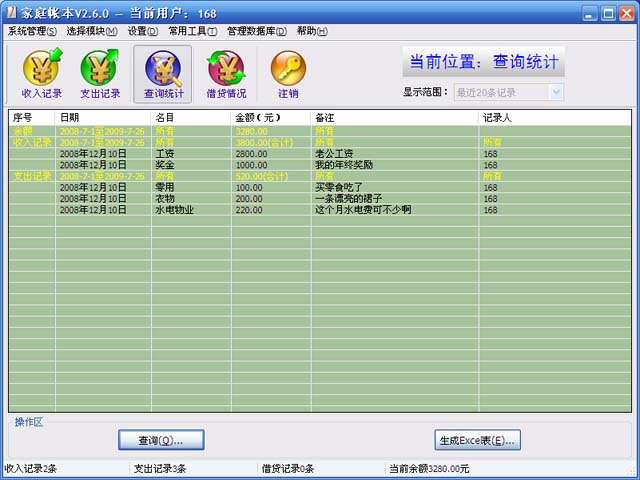Open the 常用工具(T) menu
Image resolution: width=640 pixels, height=480 pixels.
tap(193, 31)
